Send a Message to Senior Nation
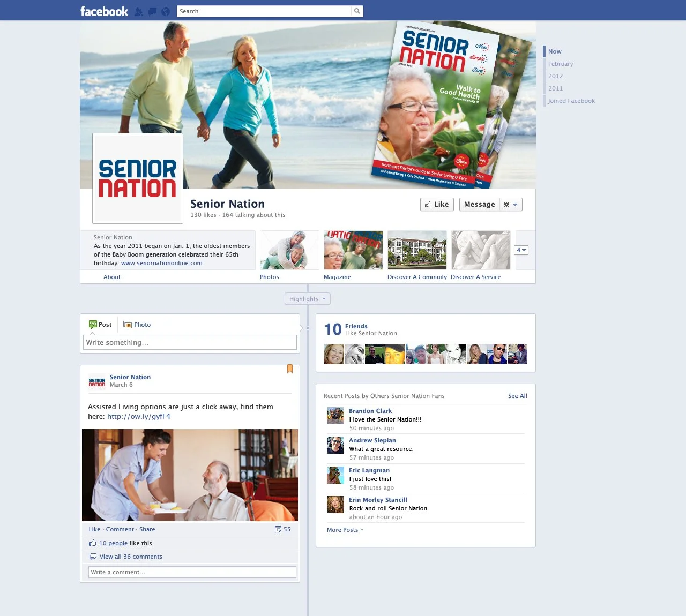This screenshot has height=616, width=686. (479, 204)
